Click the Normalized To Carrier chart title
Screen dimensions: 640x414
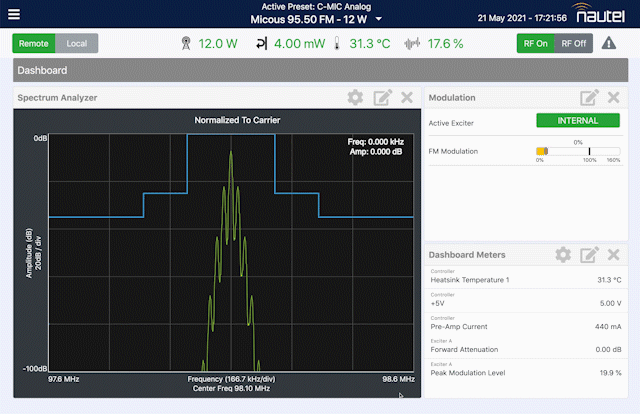click(237, 120)
